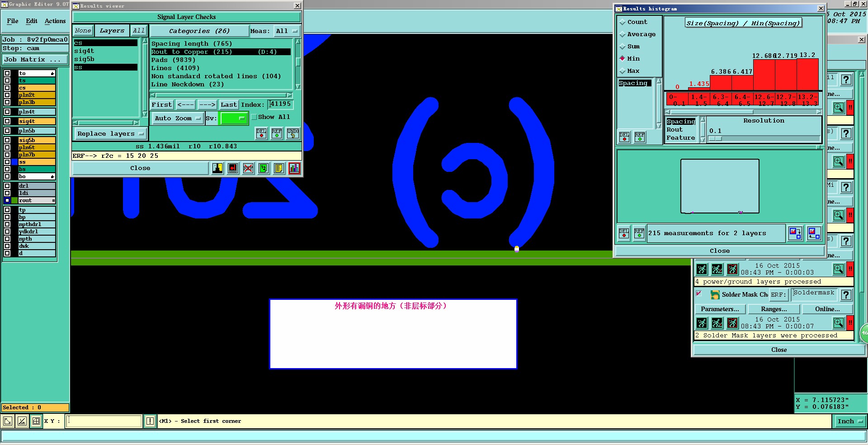Open the Actions menu
The image size is (868, 445).
pyautogui.click(x=55, y=21)
